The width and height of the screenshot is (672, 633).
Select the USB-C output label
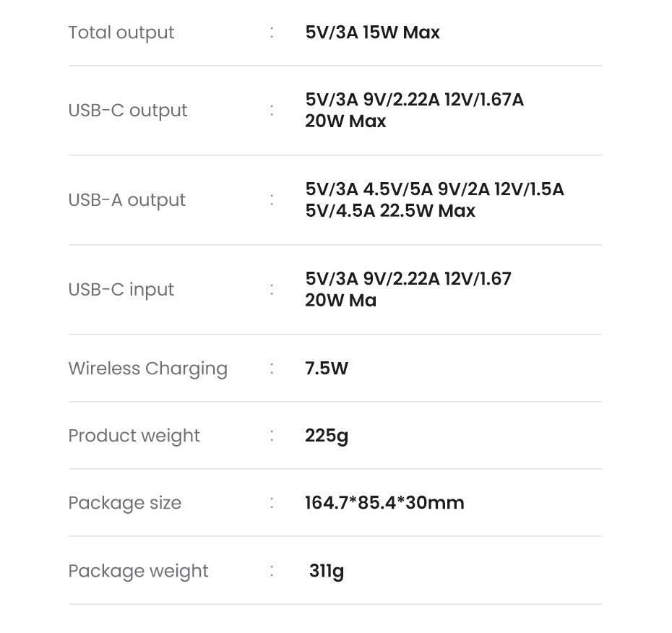(x=128, y=111)
